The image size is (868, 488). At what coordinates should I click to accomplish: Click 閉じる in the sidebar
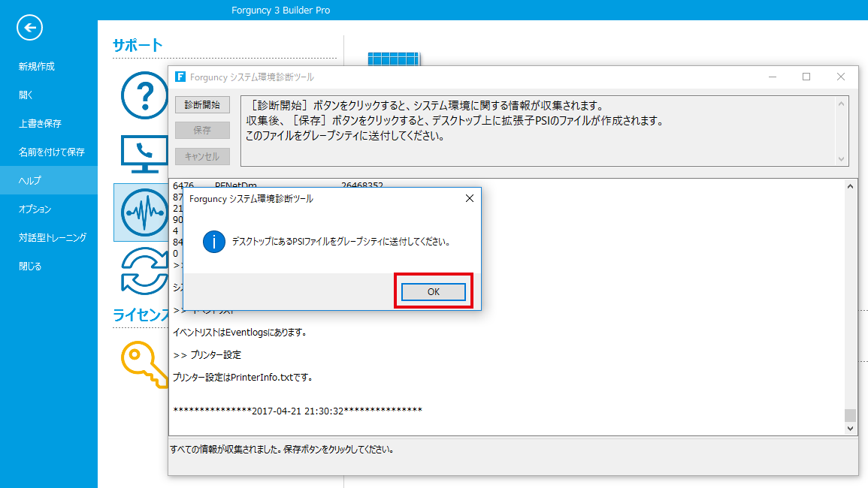(x=30, y=266)
